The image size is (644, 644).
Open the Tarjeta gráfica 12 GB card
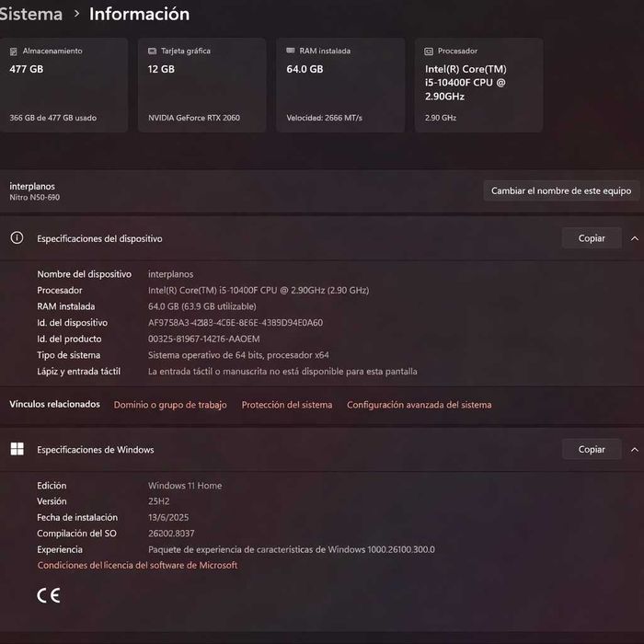tap(202, 85)
